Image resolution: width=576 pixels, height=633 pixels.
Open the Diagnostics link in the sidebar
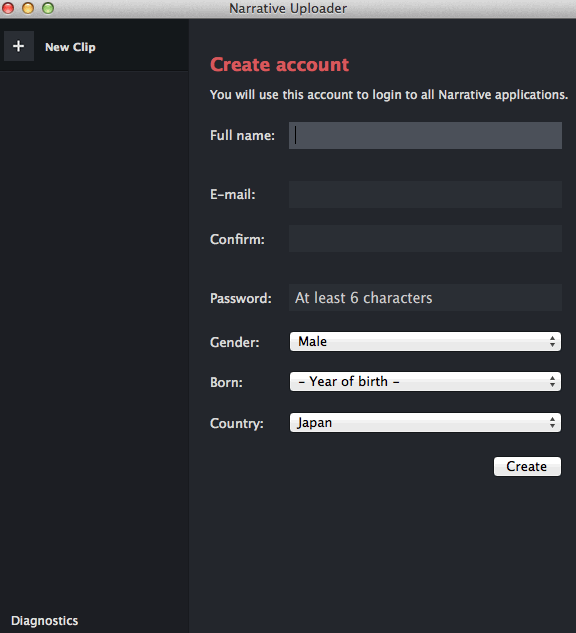tap(44, 620)
